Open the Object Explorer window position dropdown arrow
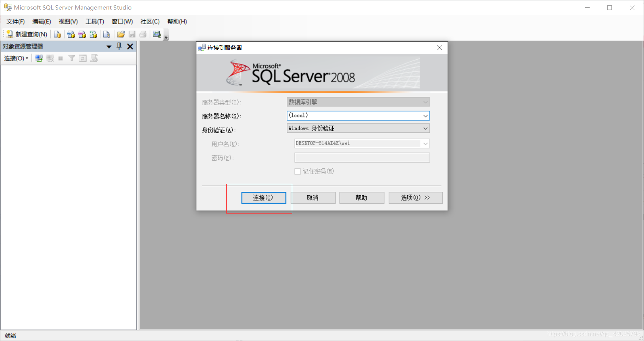 (109, 47)
